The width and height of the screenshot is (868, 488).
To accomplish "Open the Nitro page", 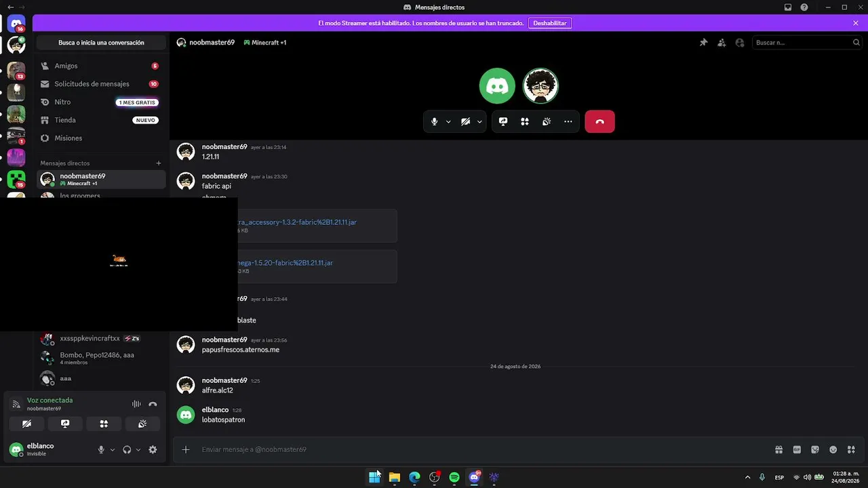I will coord(101,102).
